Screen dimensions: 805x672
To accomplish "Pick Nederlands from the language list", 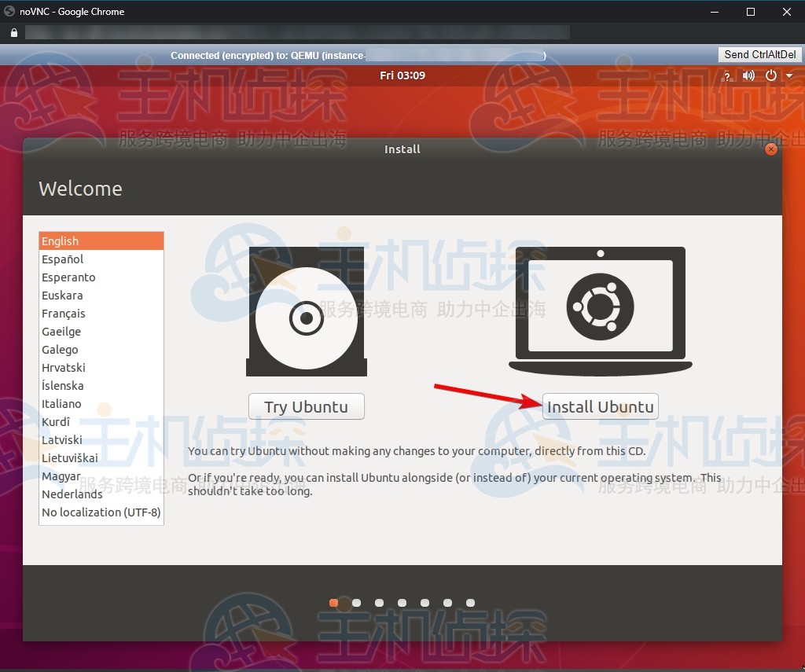I will [72, 494].
